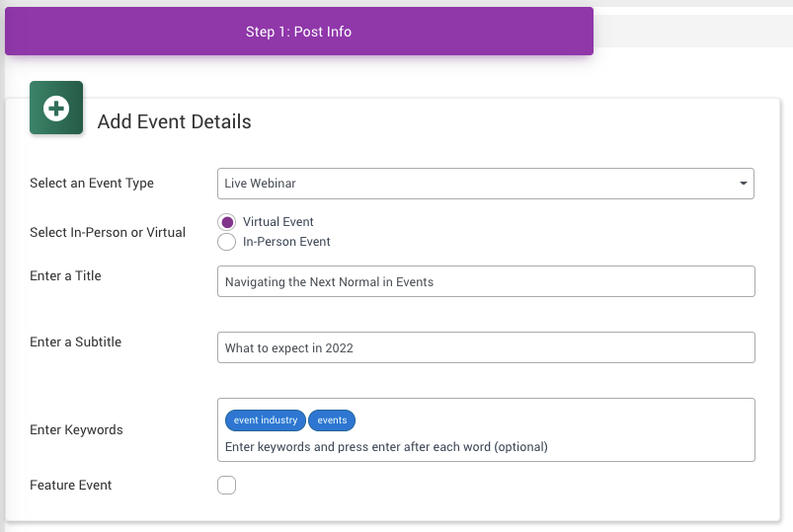This screenshot has width=793, height=532.
Task: Click the 'In-Person Event' label text
Action: click(286, 242)
